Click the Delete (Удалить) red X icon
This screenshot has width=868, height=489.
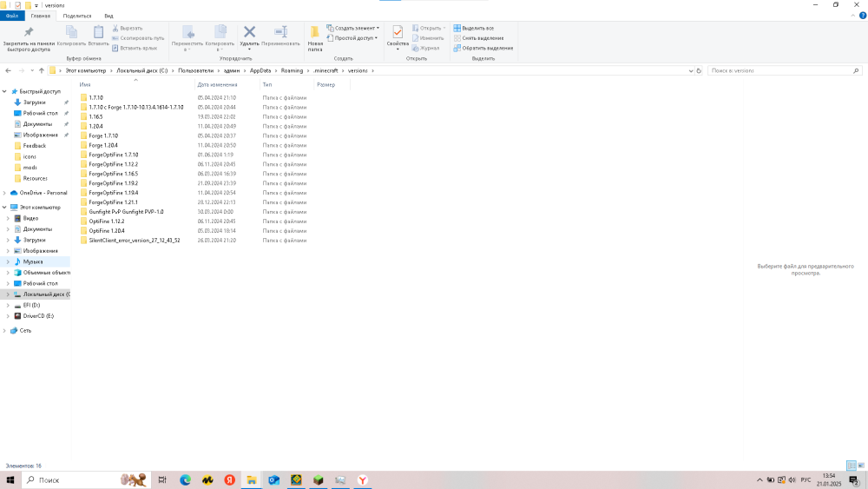click(249, 32)
